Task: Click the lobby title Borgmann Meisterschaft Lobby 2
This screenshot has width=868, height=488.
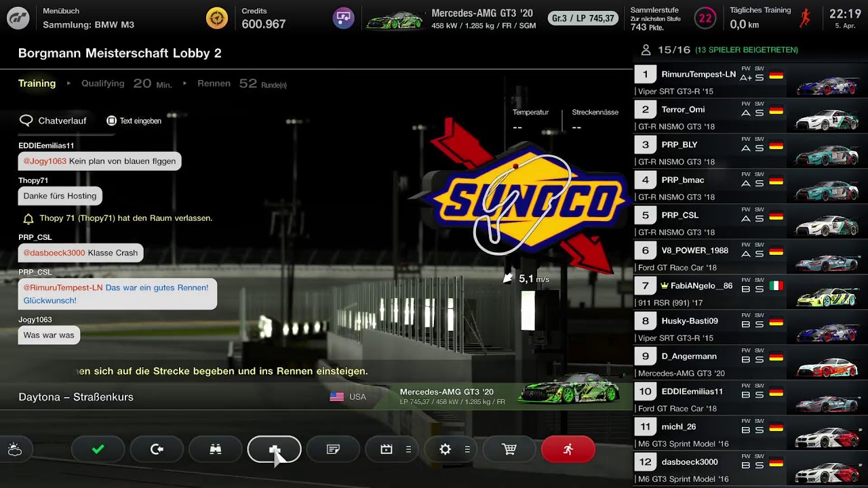Action: 120,53
